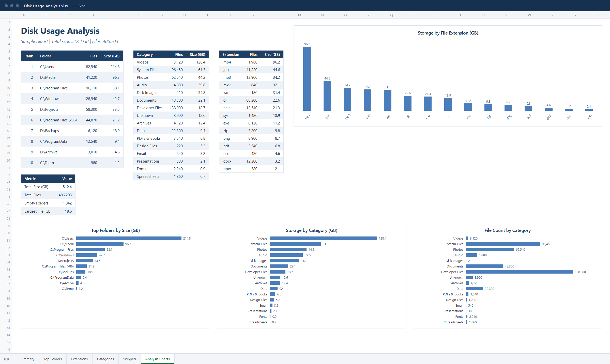Click the D:\Media bar in Top Folders chart

tap(100, 244)
